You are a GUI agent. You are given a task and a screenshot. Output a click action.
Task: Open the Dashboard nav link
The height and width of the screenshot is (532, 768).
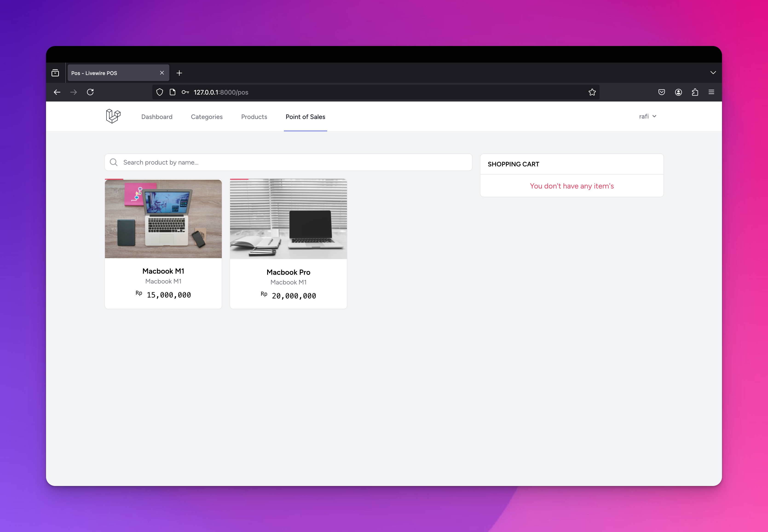pos(157,117)
